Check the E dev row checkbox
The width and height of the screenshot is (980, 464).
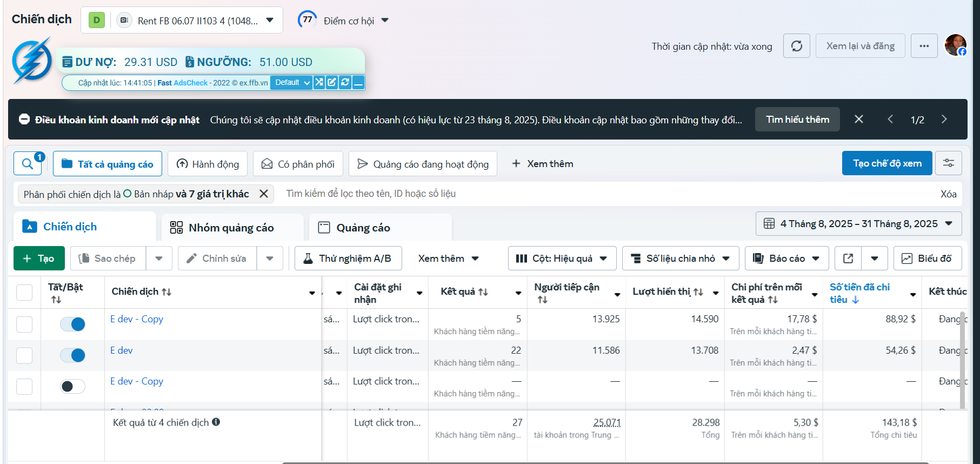pyautogui.click(x=24, y=355)
